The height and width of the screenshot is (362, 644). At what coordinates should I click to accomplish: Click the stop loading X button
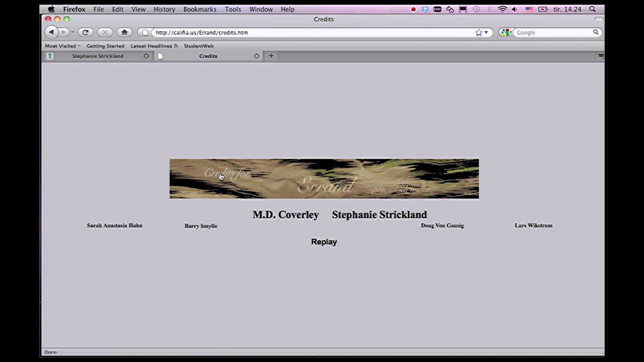pos(105,32)
